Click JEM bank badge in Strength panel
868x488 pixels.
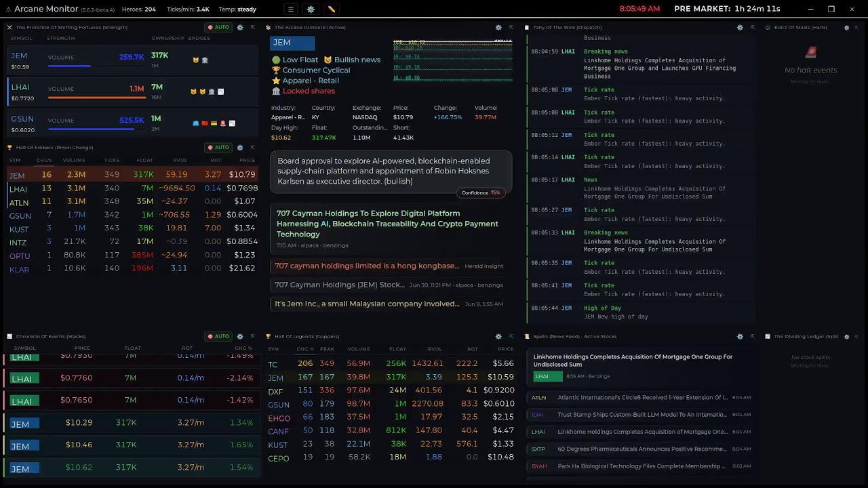(x=205, y=60)
